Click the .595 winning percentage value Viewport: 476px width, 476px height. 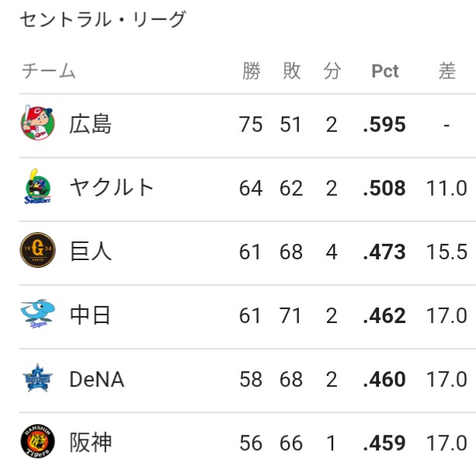click(384, 124)
